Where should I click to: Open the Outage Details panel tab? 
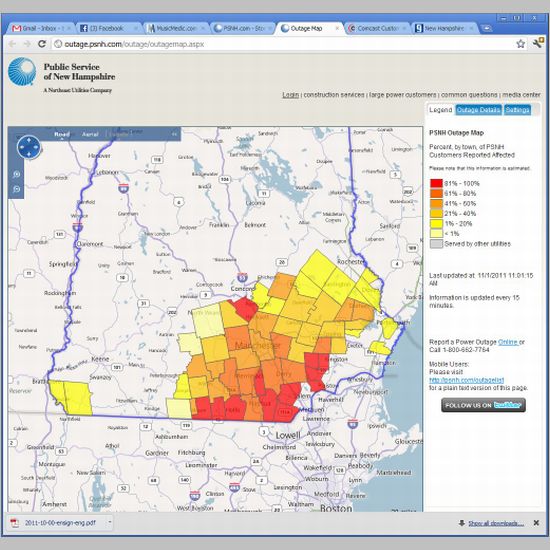pyautogui.click(x=478, y=110)
